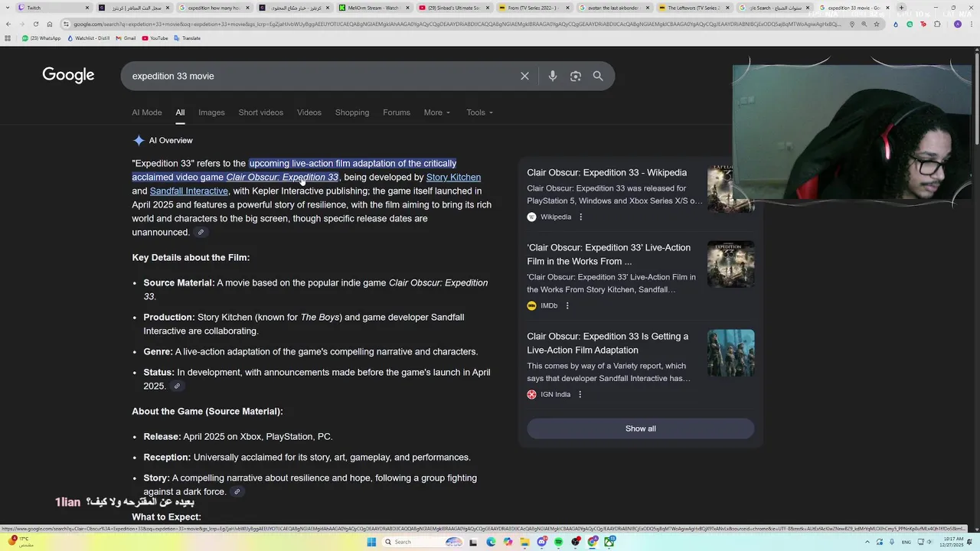Open more options for Wikipedia result

point(580,217)
